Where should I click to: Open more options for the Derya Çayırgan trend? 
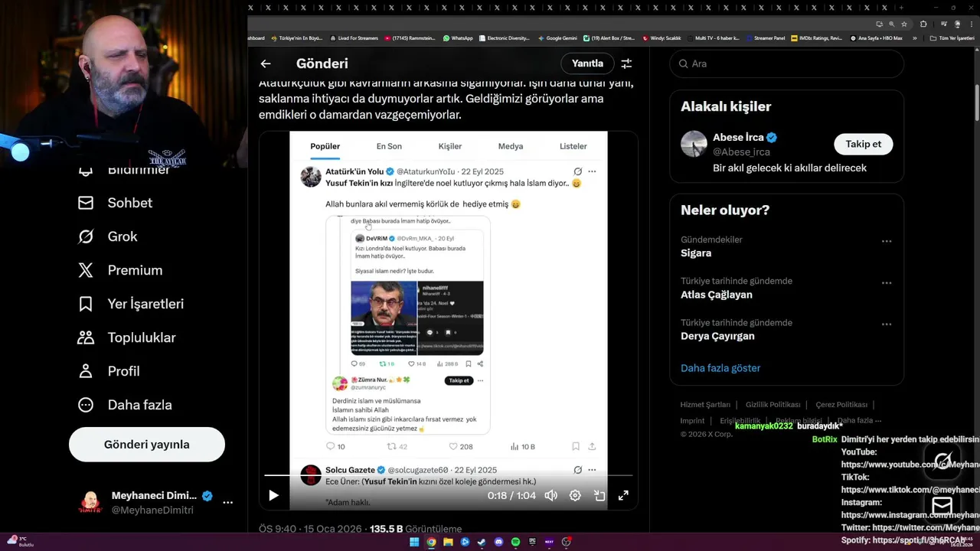click(x=887, y=324)
